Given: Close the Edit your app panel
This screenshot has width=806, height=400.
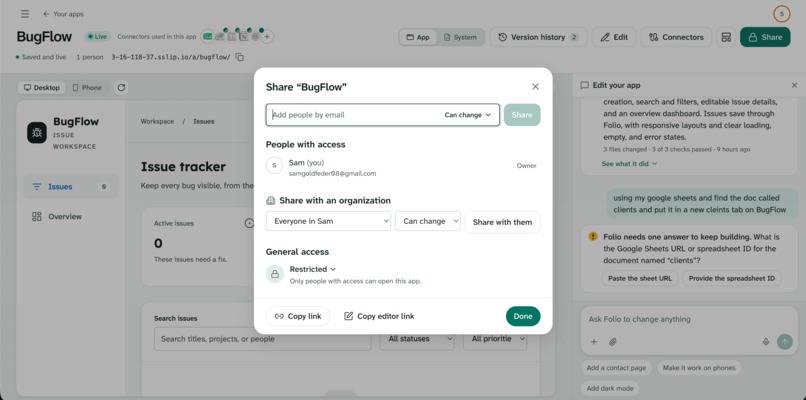Looking at the screenshot, I should click(794, 85).
